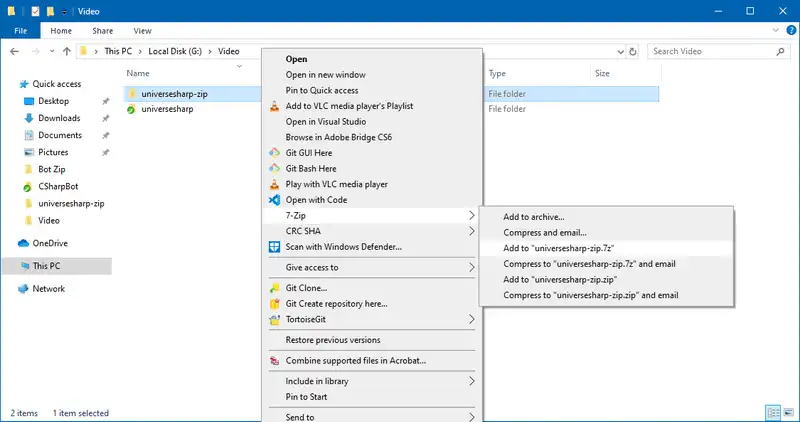Click the TortoiseGit icon in context menu
The height and width of the screenshot is (422, 800).
(x=275, y=320)
